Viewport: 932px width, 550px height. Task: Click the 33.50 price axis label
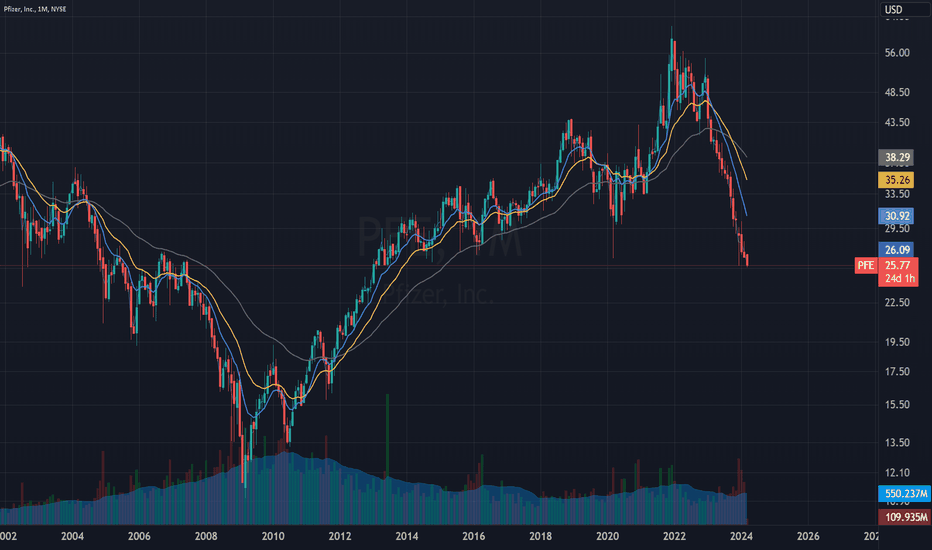point(897,194)
